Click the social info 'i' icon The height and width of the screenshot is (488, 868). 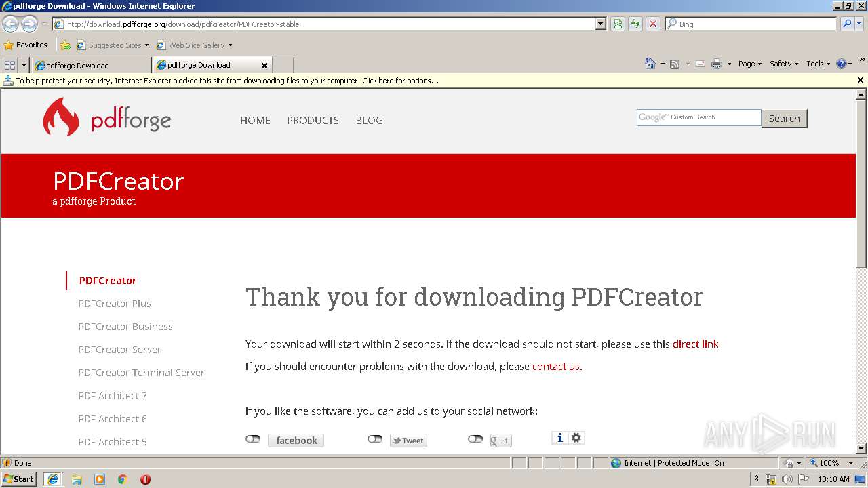[559, 438]
